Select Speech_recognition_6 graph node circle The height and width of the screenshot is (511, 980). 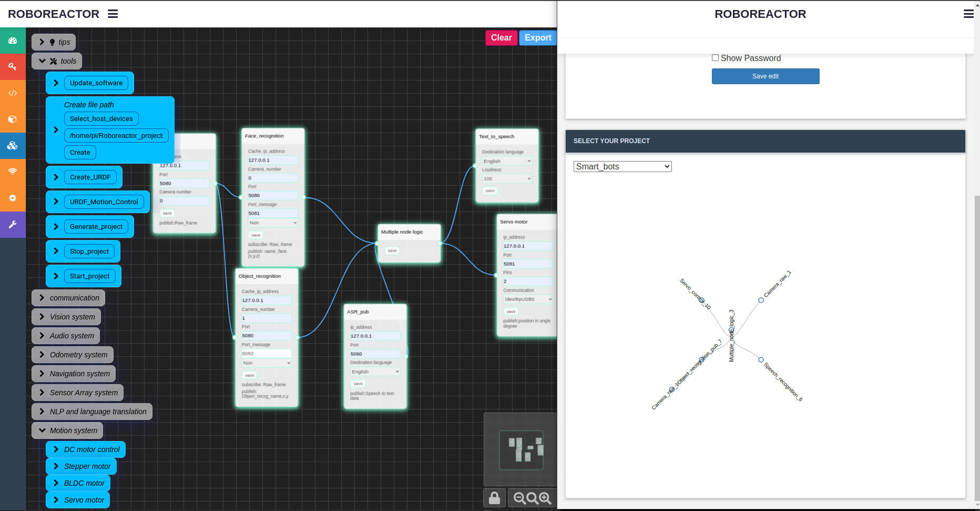pos(761,360)
